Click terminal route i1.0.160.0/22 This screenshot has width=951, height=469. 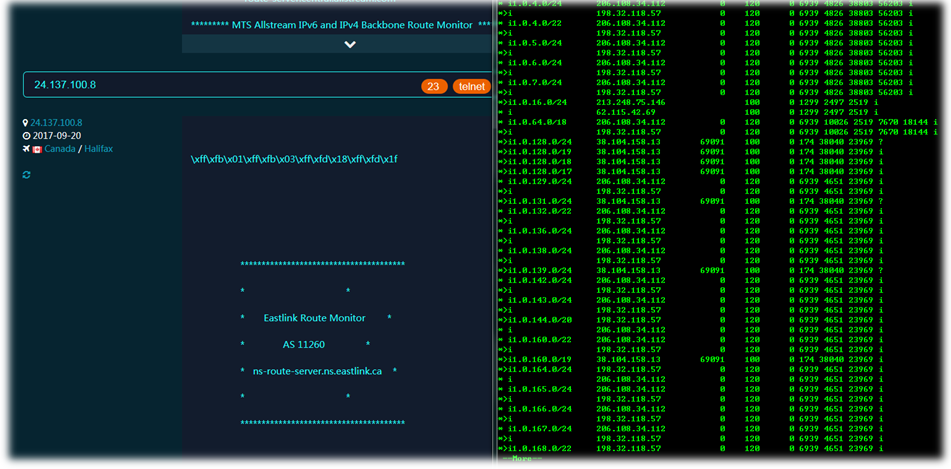point(539,340)
